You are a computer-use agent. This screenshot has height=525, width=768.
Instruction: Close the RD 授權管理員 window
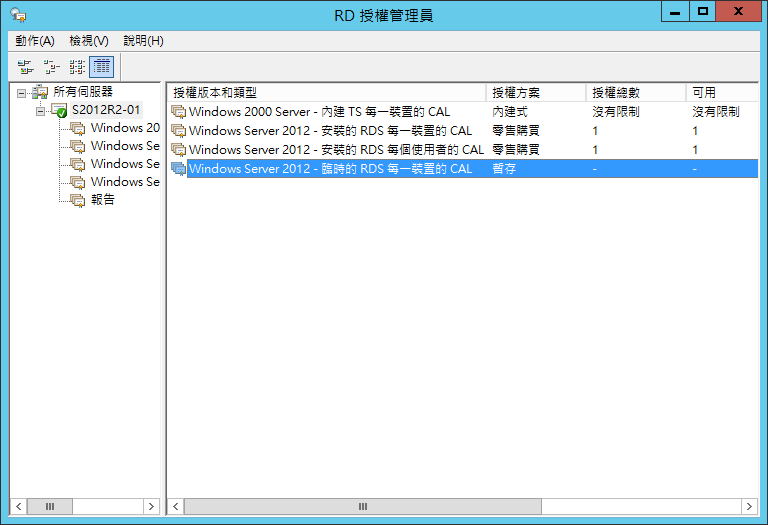coord(739,12)
